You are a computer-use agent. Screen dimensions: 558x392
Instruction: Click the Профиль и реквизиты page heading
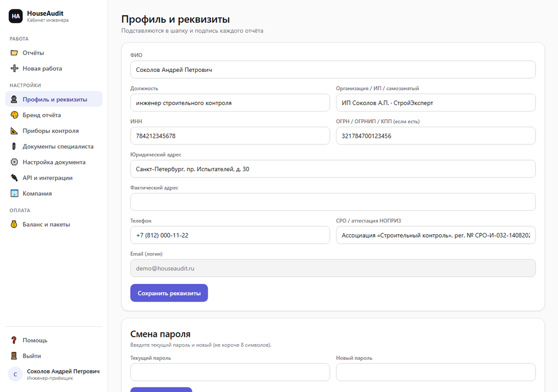click(x=175, y=19)
